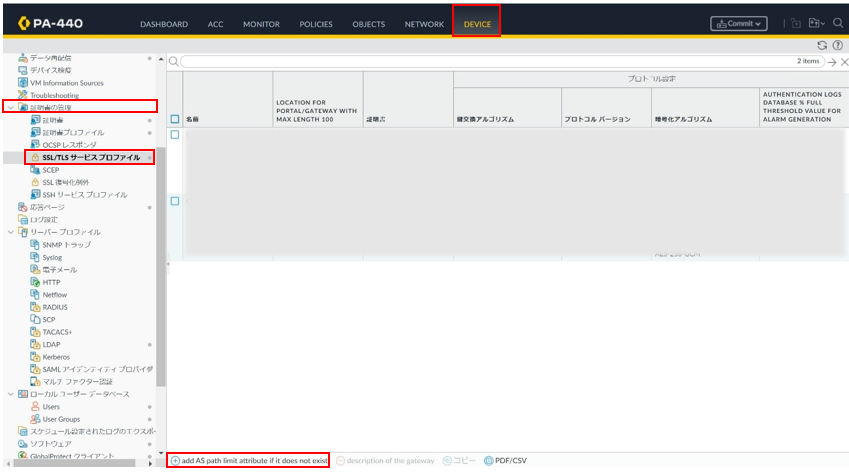
Task: Click the VM Information Sources icon
Action: 23,83
